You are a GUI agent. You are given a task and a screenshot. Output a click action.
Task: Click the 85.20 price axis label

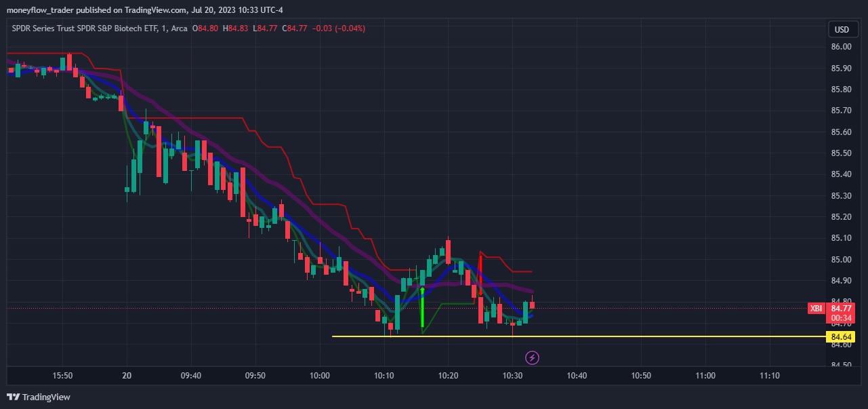click(x=842, y=217)
